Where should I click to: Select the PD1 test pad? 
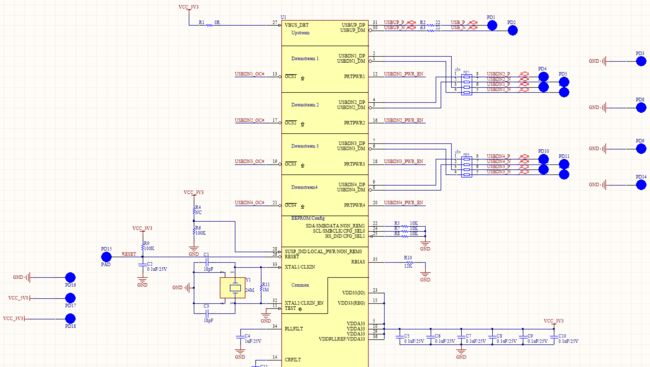pyautogui.click(x=492, y=26)
